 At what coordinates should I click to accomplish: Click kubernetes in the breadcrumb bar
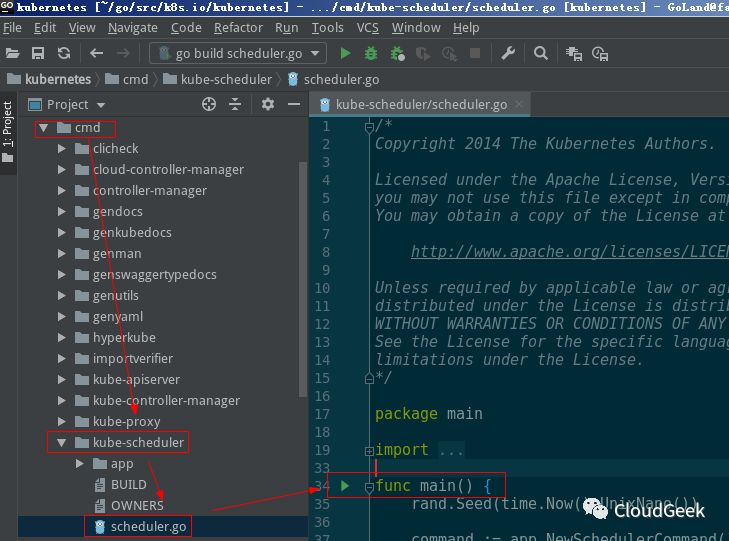coord(50,79)
